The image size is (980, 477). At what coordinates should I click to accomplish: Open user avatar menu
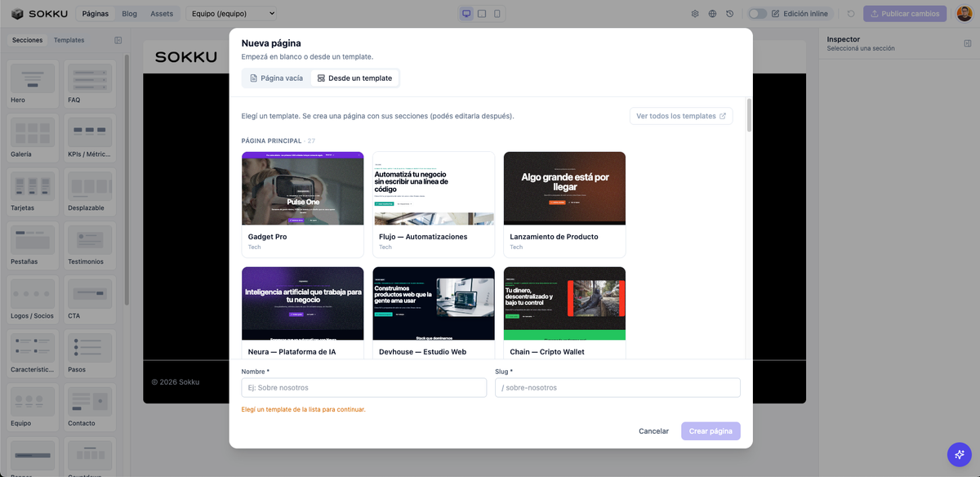(x=964, y=14)
